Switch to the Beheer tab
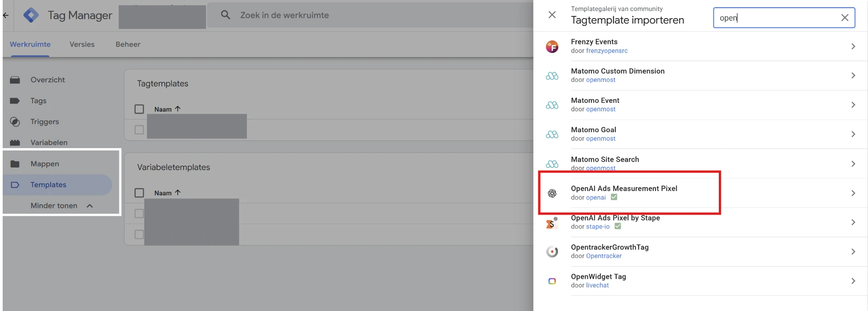The height and width of the screenshot is (311, 868). (x=128, y=44)
